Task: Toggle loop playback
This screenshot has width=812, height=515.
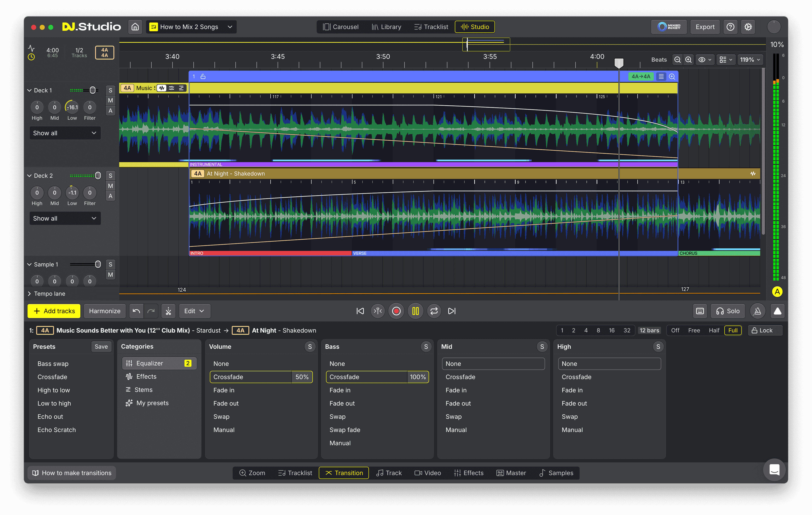Action: point(434,311)
